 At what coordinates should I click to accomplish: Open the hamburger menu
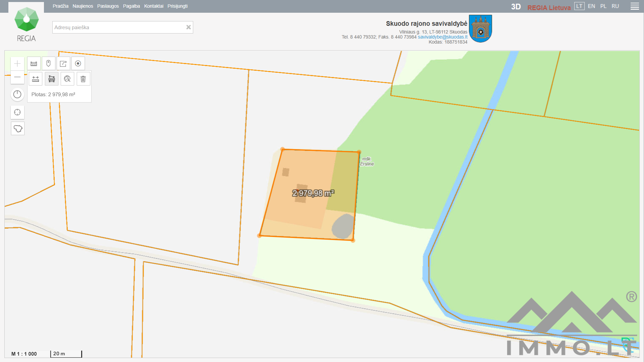point(635,6)
